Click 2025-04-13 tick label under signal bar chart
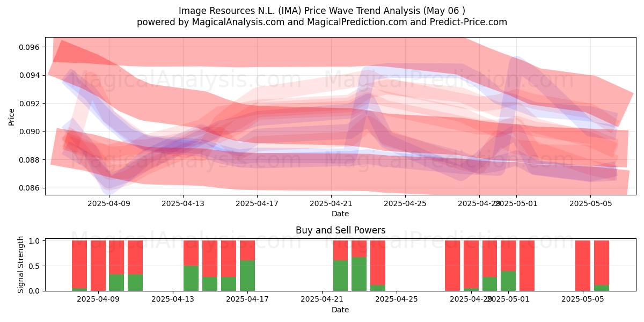The image size is (644, 322). pyautogui.click(x=173, y=299)
